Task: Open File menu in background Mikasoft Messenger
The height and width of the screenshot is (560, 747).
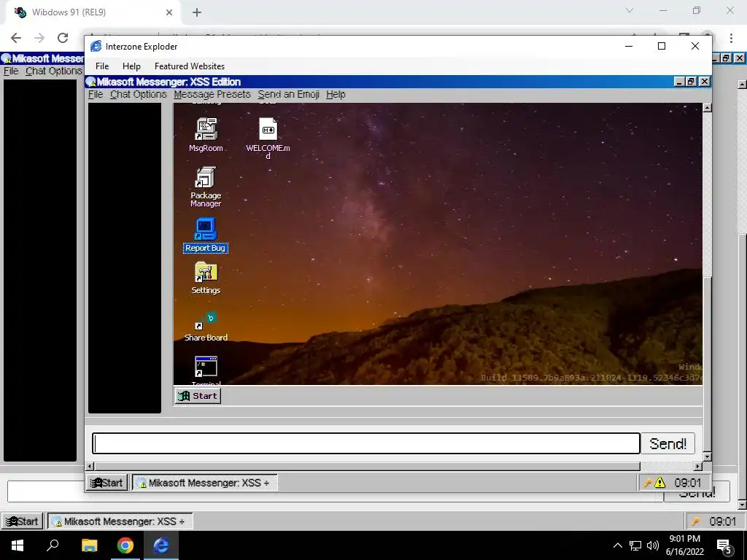Action: 10,71
